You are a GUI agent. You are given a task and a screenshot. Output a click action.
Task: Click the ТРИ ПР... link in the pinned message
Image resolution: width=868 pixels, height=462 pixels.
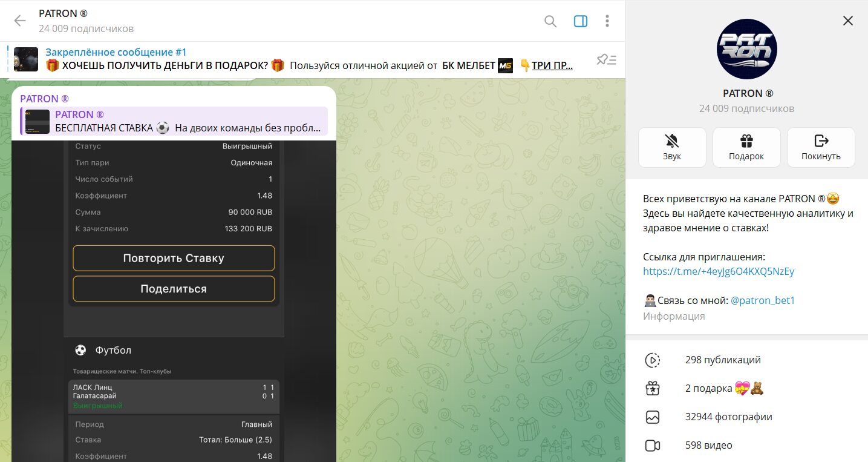pyautogui.click(x=552, y=65)
